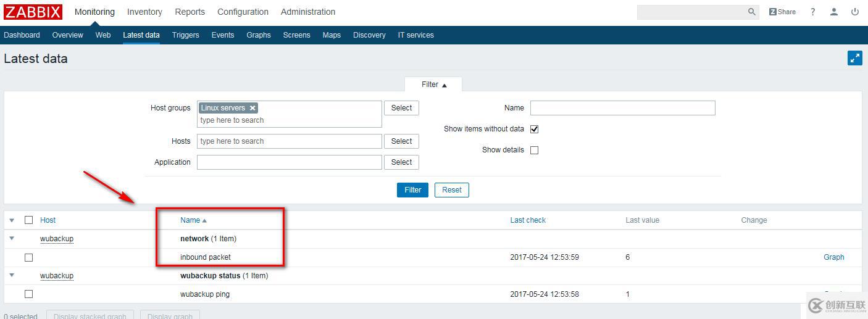This screenshot has width=868, height=319.
Task: Go to the Dashboard submenu
Action: pyautogui.click(x=22, y=35)
